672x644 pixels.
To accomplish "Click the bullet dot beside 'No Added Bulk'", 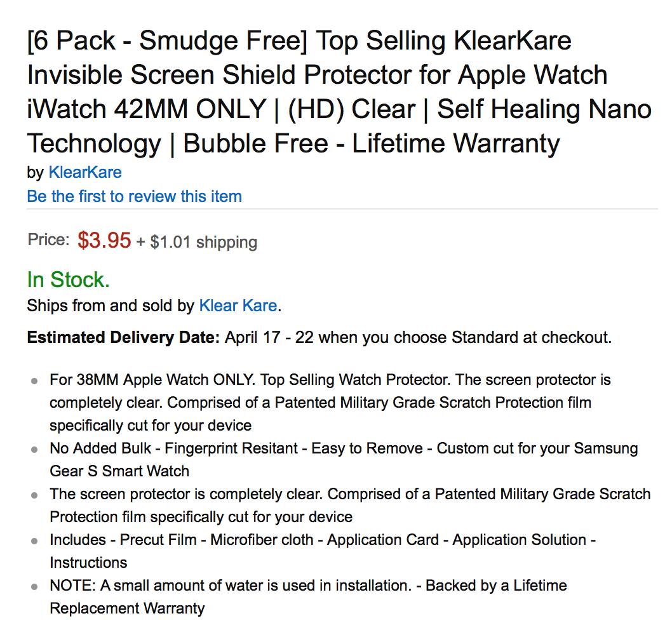I will 34,450.
